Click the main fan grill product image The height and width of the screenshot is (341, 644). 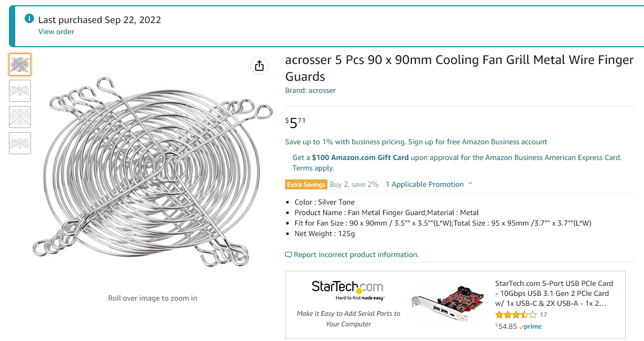152,173
